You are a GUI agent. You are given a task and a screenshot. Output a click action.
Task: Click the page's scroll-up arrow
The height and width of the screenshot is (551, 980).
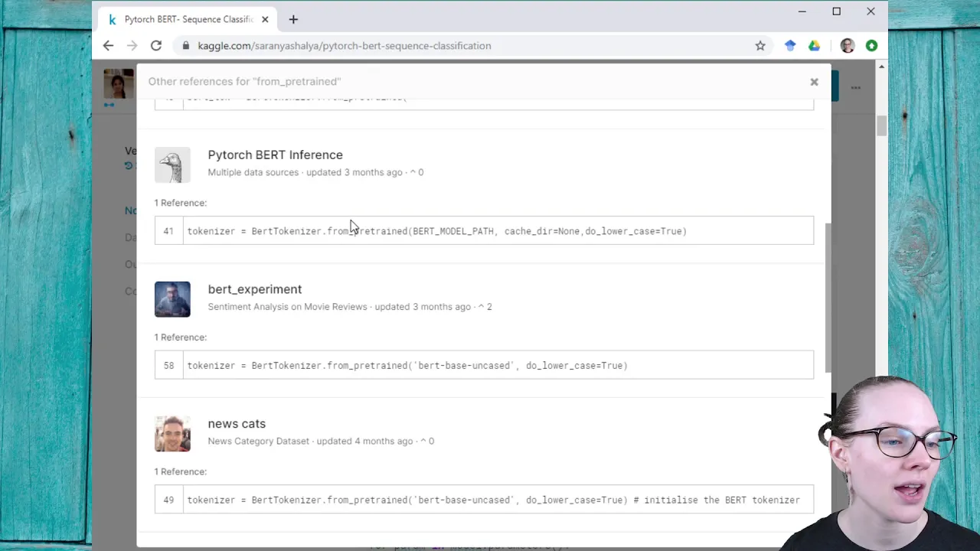point(881,67)
